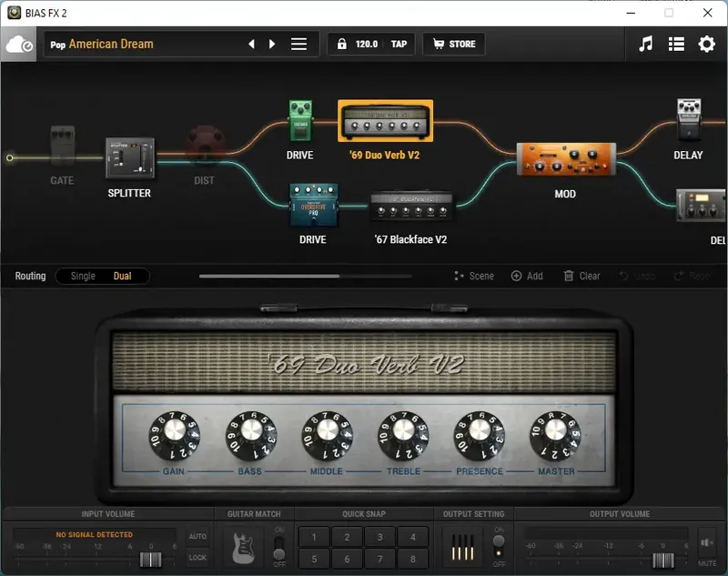The width and height of the screenshot is (728, 576).
Task: Click the Redo button
Action: pos(692,276)
